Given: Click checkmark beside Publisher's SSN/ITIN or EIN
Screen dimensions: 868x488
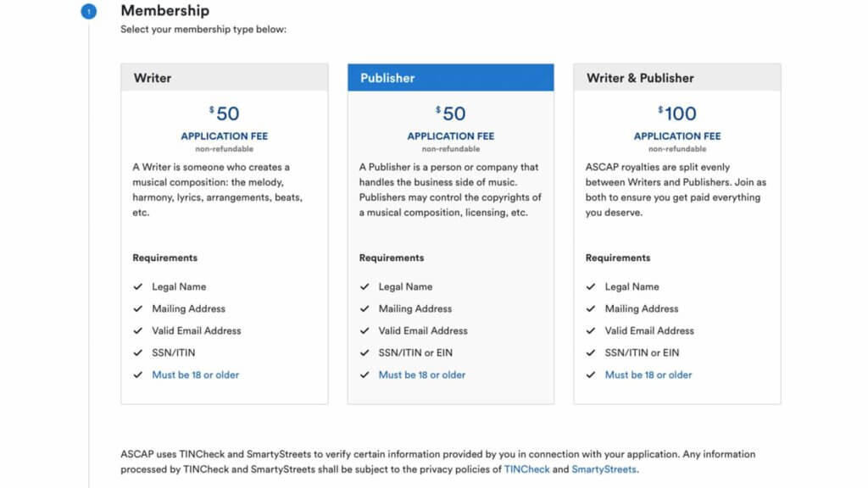Looking at the screenshot, I should pos(364,353).
